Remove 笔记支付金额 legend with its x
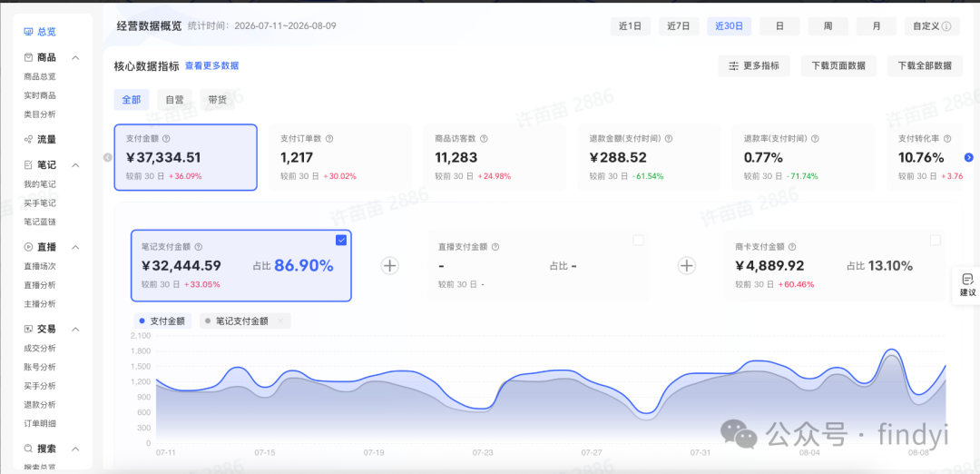The height and width of the screenshot is (474, 980). 280,321
